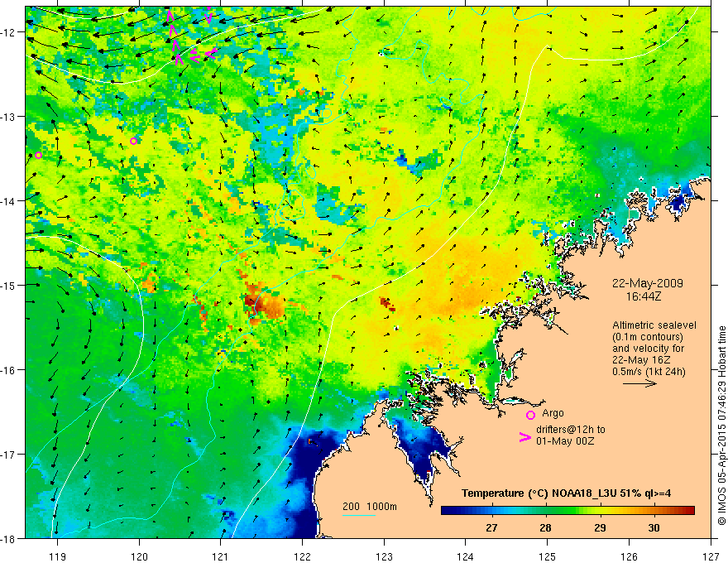
Task: Click the latitude axis label -16
Action: click(8, 370)
